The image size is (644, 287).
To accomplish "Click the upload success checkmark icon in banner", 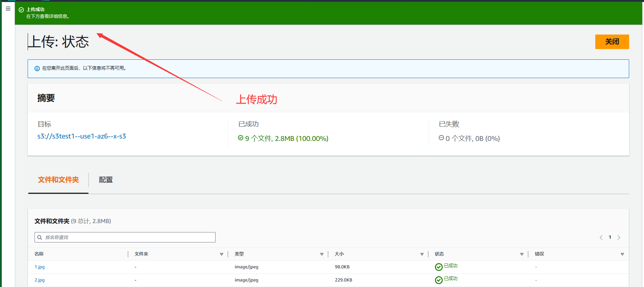I will [x=21, y=10].
